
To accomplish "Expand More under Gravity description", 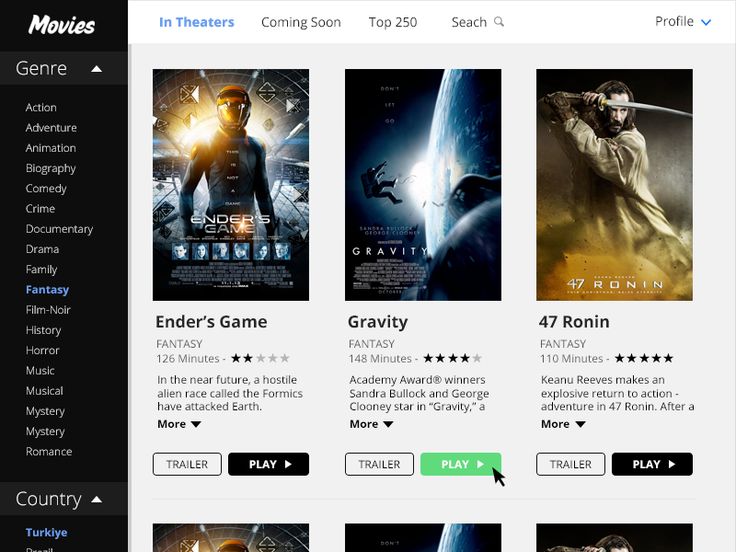I will [x=371, y=424].
